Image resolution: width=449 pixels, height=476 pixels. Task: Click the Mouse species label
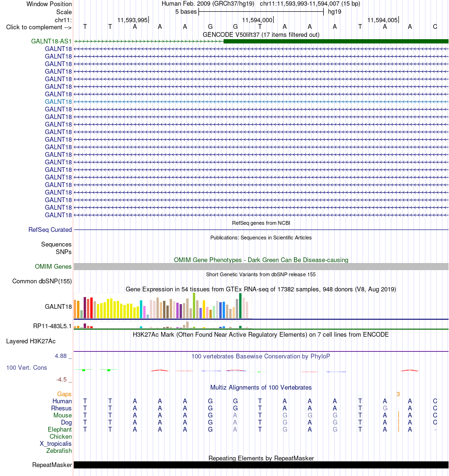pos(62,415)
